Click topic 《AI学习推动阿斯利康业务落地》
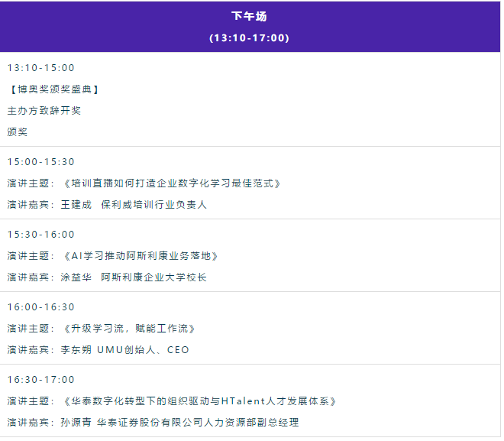Screen dimensions: 504x441 (x=141, y=256)
